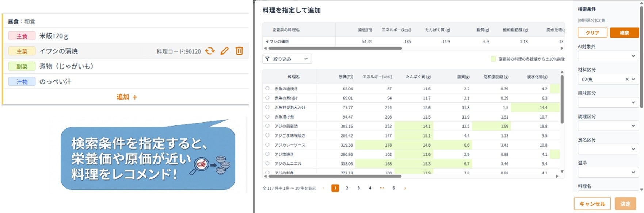The image size is (644, 213).
Task: Click the orange 検索 button
Action: click(624, 33)
